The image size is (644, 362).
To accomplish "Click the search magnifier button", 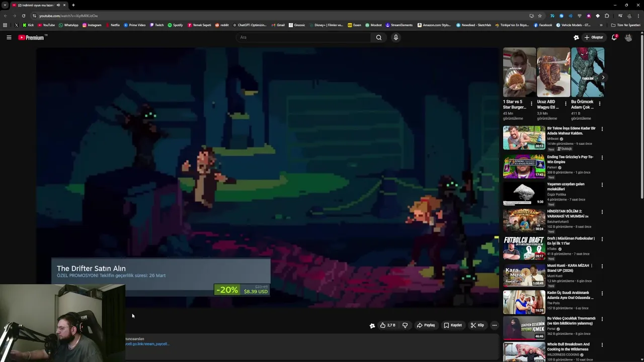I will [379, 37].
